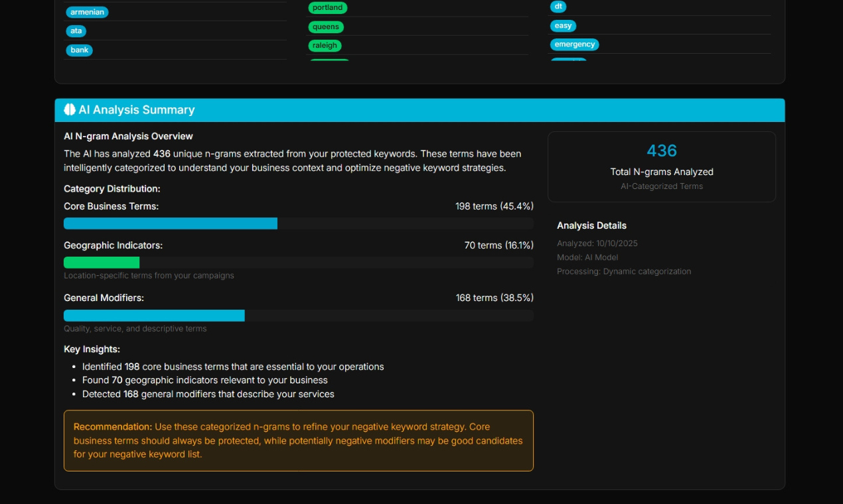Screen dimensions: 843x504
Task: Select the green 'portland' location tag
Action: pos(327,8)
